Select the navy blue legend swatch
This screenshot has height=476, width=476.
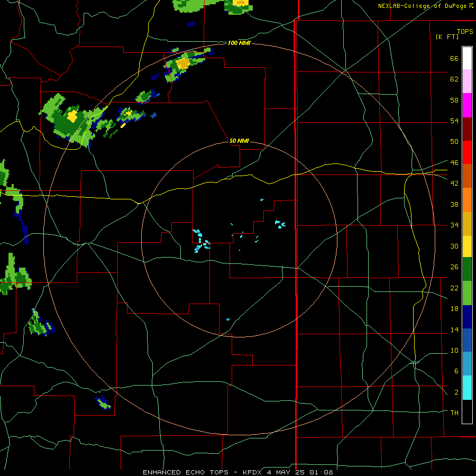(x=467, y=317)
